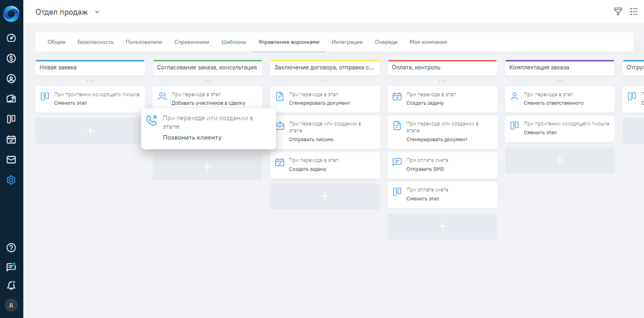Open the ellipsis menu under Новая заявка
Image resolution: width=644 pixels, height=318 pixels.
pyautogui.click(x=90, y=82)
